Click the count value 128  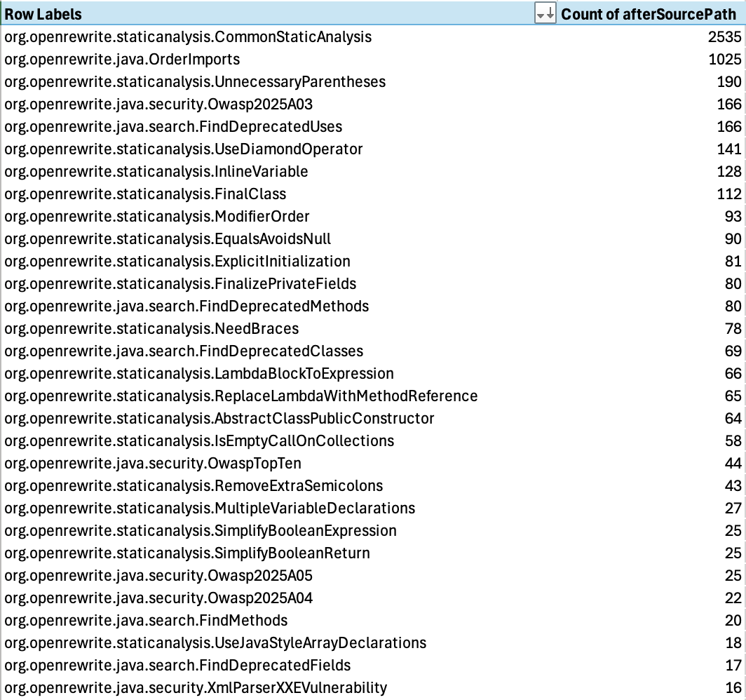[x=729, y=171]
